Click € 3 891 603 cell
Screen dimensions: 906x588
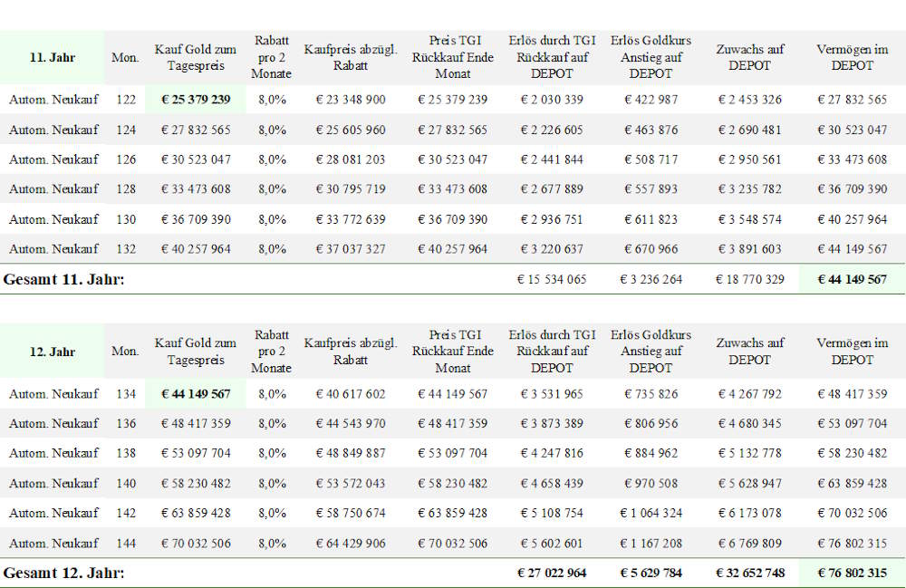point(750,249)
